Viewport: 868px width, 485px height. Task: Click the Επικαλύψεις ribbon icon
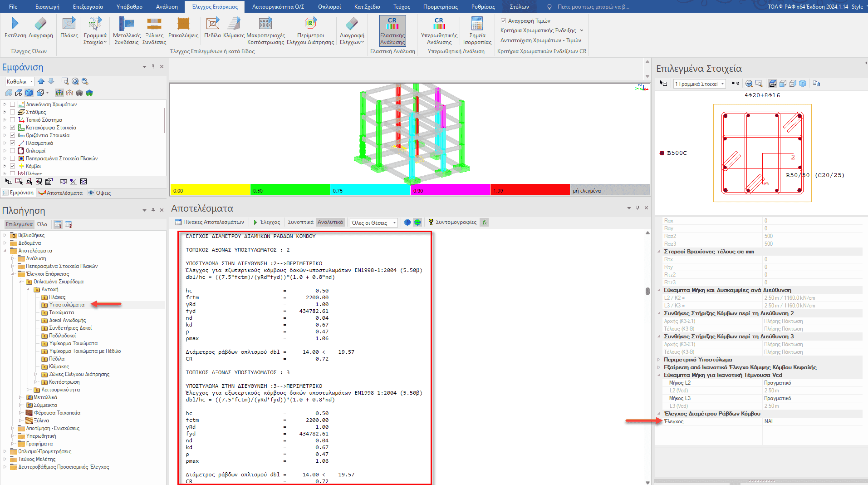(183, 24)
